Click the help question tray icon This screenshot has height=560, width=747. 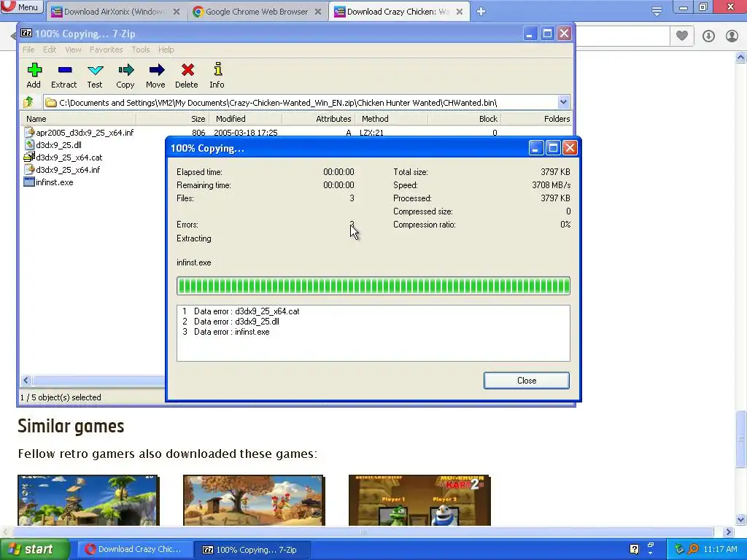pos(634,549)
